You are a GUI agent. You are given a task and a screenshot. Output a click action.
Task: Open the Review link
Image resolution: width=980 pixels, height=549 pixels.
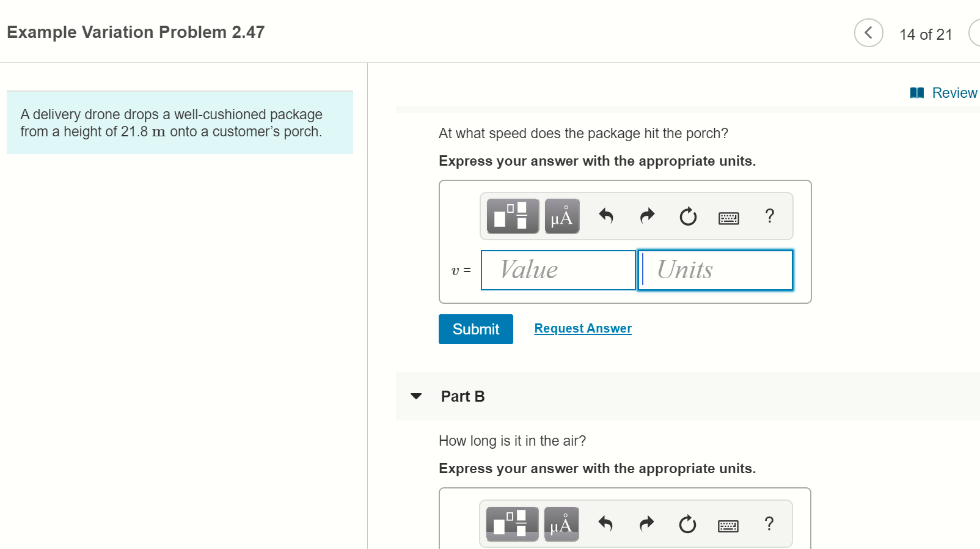pyautogui.click(x=944, y=93)
